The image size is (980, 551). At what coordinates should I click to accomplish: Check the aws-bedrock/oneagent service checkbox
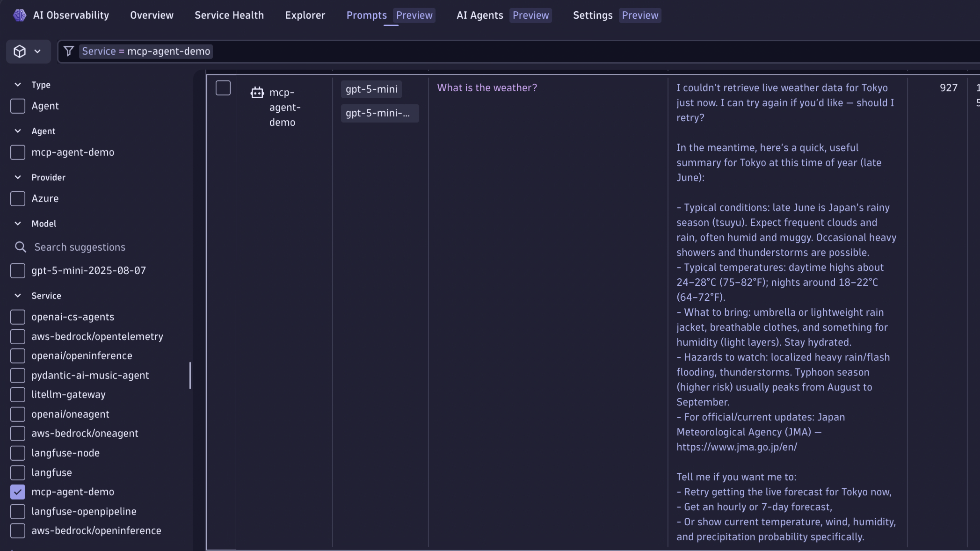coord(18,434)
